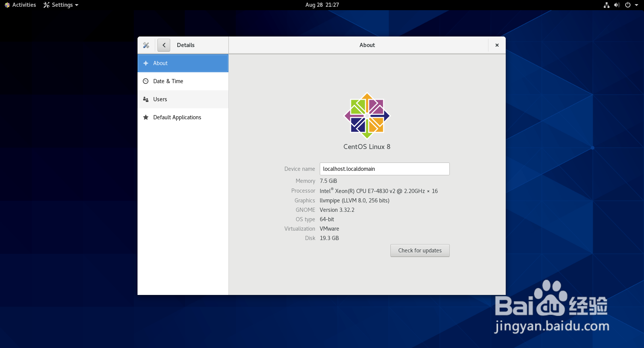Click the Aug 28 21:27 clock
Image resolution: width=644 pixels, height=348 pixels.
[322, 5]
